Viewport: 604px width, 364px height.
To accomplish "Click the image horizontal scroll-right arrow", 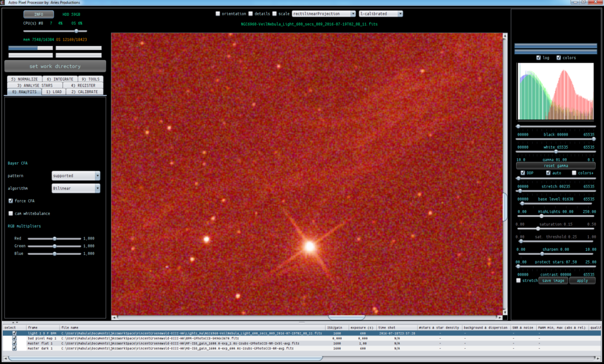I will 500,317.
